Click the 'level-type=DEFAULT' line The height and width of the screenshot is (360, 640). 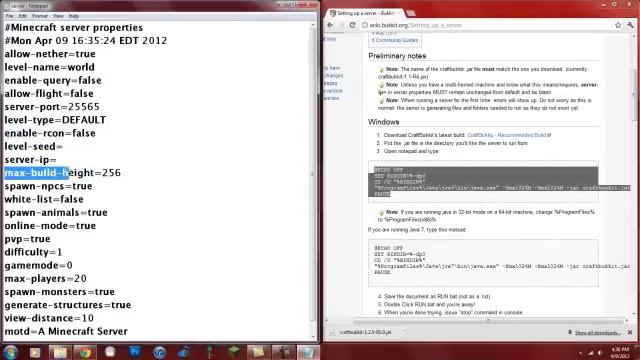tap(55, 120)
